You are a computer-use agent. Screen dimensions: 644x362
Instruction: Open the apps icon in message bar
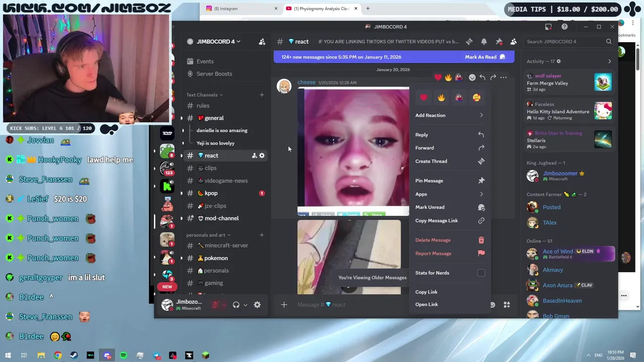[507, 305]
